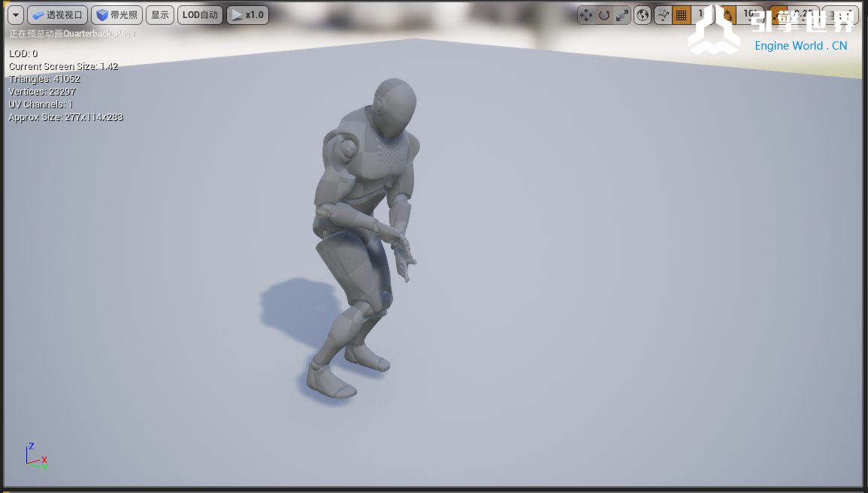Click the perspective viewport cube icon

pyautogui.click(x=102, y=15)
